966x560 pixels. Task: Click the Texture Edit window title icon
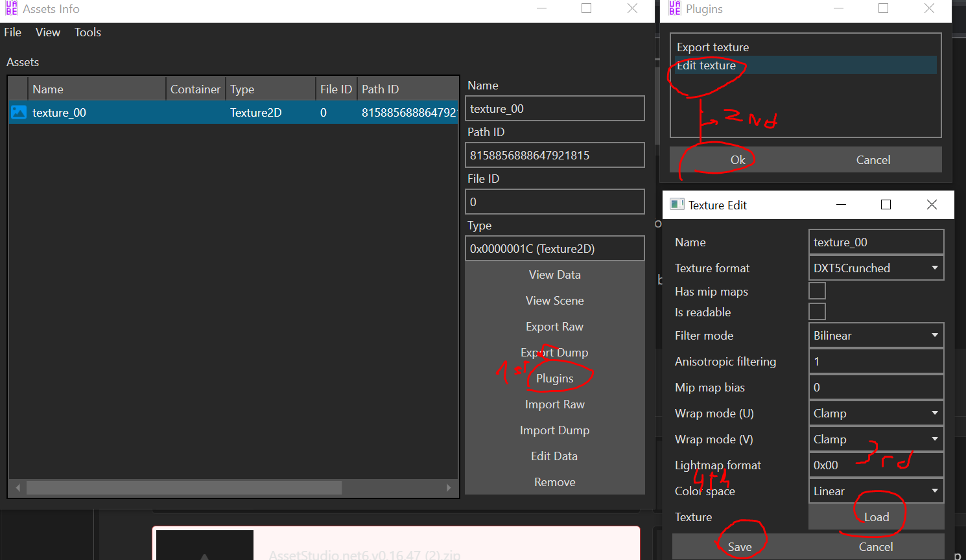pos(677,205)
